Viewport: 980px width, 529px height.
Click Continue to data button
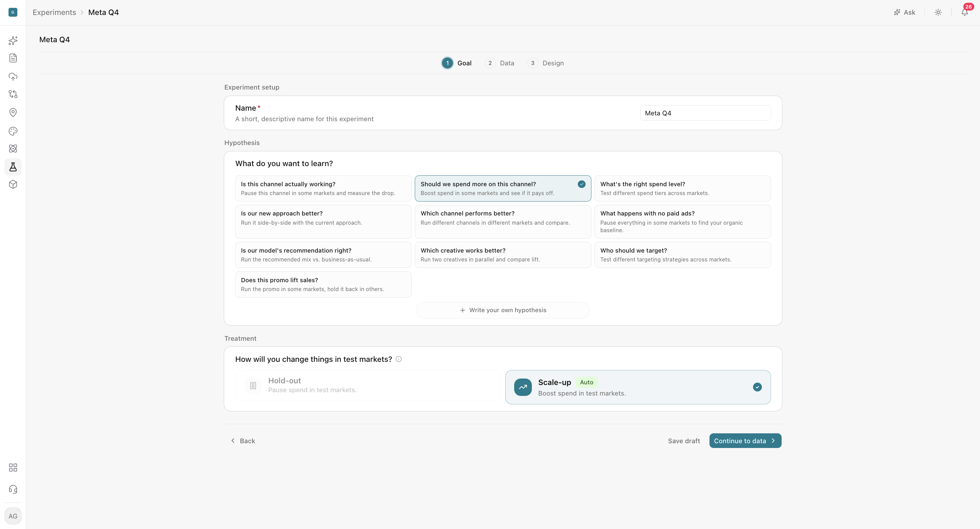pos(745,441)
